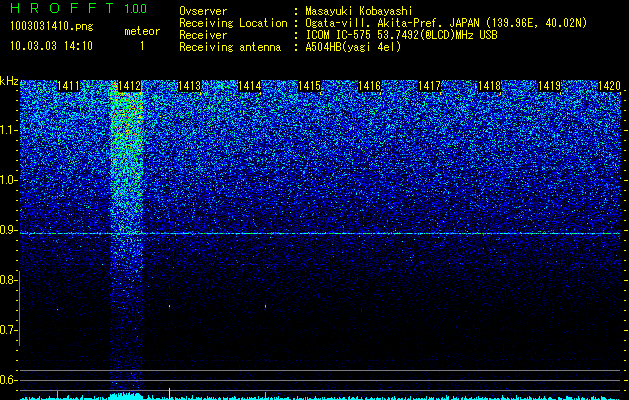
Task: Select the 1415 time marker
Action: pos(310,86)
